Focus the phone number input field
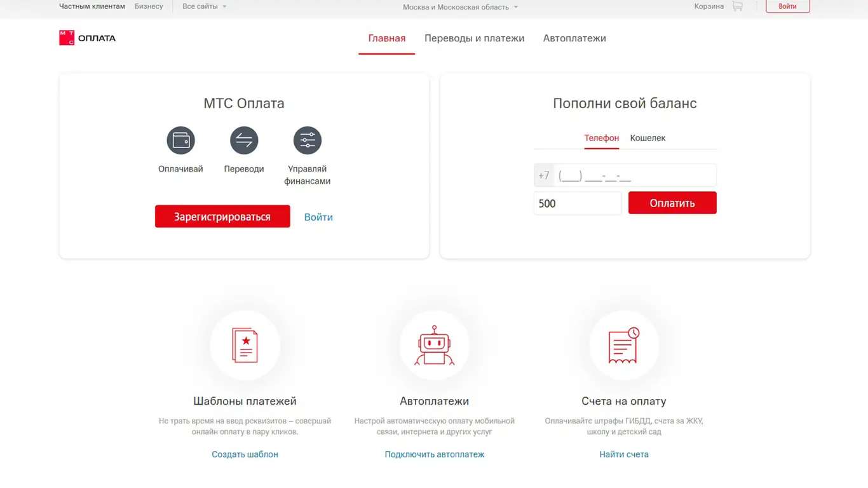This screenshot has width=868, height=488. pyautogui.click(x=625, y=175)
